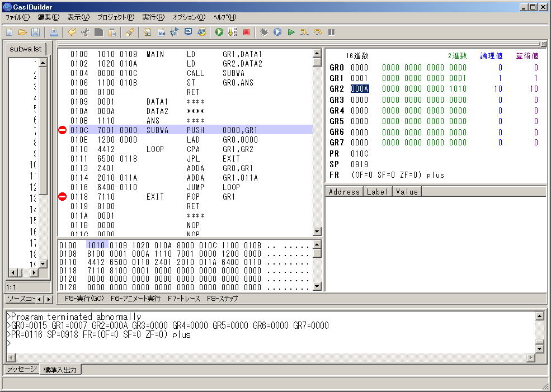The width and height of the screenshot is (551, 392).
Task: Click the New file toolbar icon
Action: (x=10, y=32)
